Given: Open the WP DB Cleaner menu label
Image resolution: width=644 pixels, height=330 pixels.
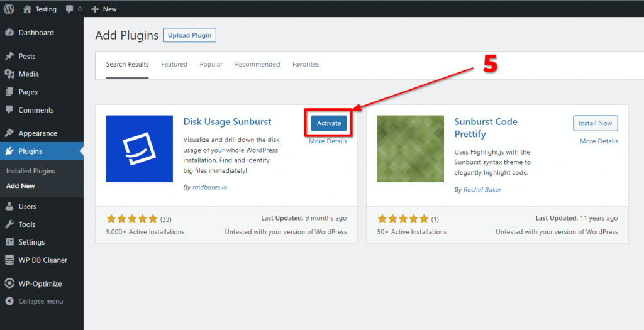Looking at the screenshot, I should pyautogui.click(x=43, y=260).
